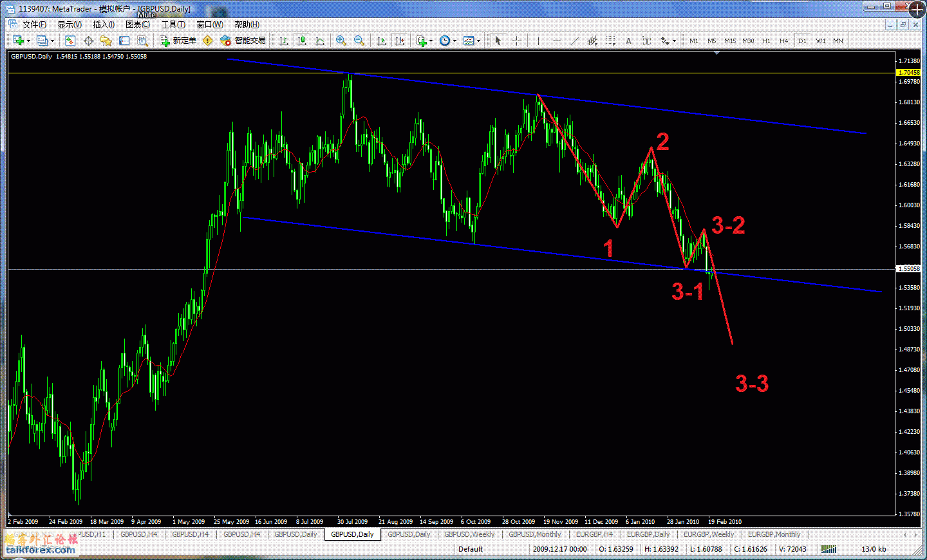The image size is (927, 560).
Task: Select the crosshair cursor tool
Action: tap(516, 41)
